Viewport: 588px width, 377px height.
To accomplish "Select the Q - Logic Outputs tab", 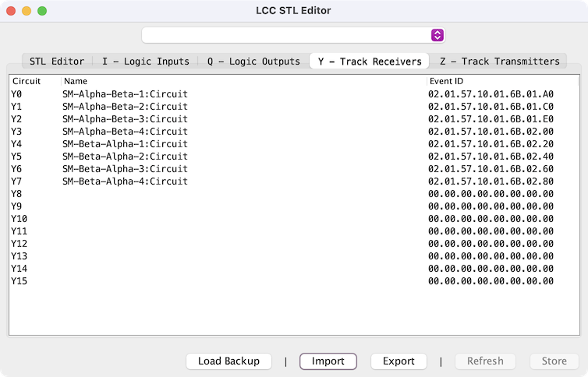I will (253, 61).
